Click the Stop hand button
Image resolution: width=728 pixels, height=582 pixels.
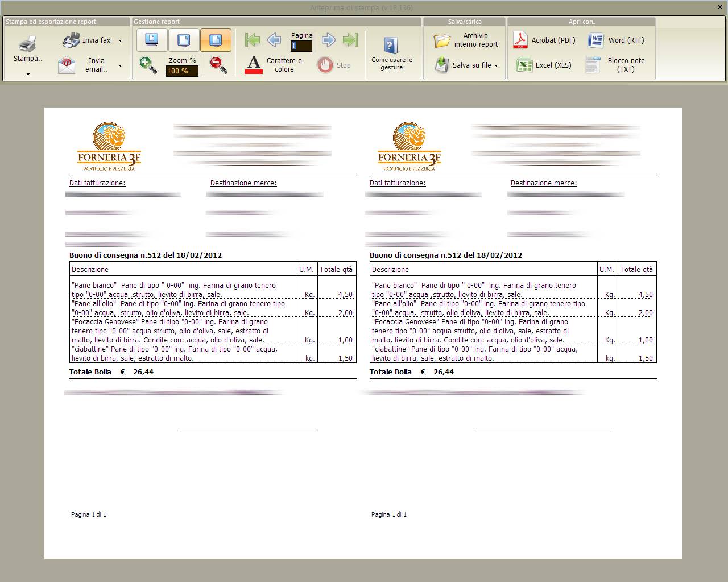click(334, 65)
